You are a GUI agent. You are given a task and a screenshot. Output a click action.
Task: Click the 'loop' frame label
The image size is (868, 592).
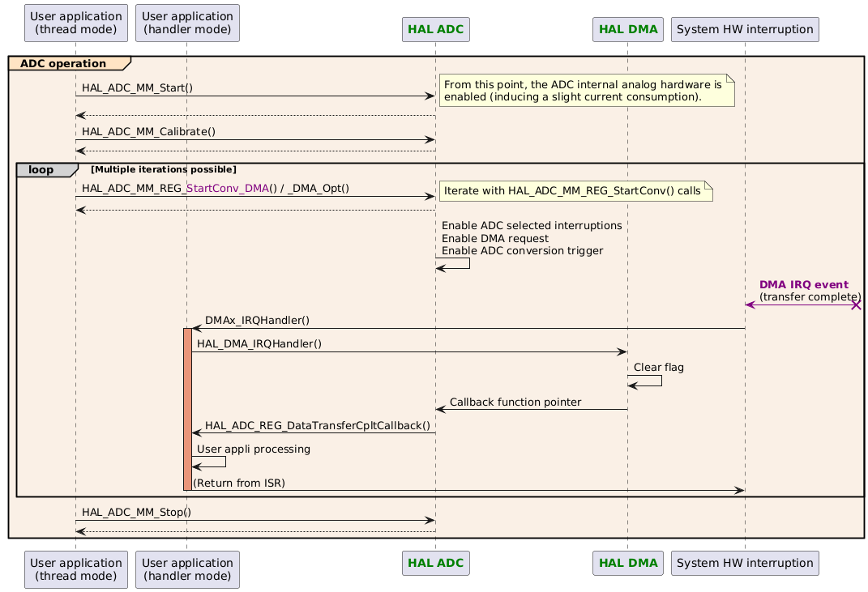tap(46, 170)
